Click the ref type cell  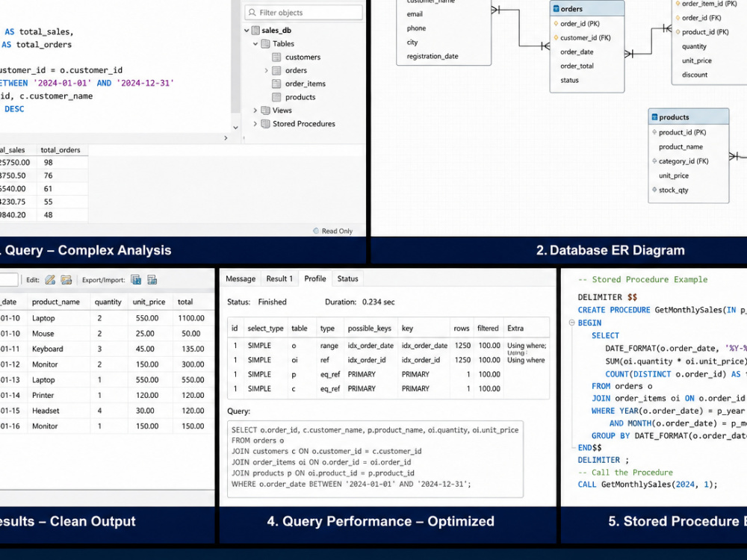pyautogui.click(x=324, y=360)
